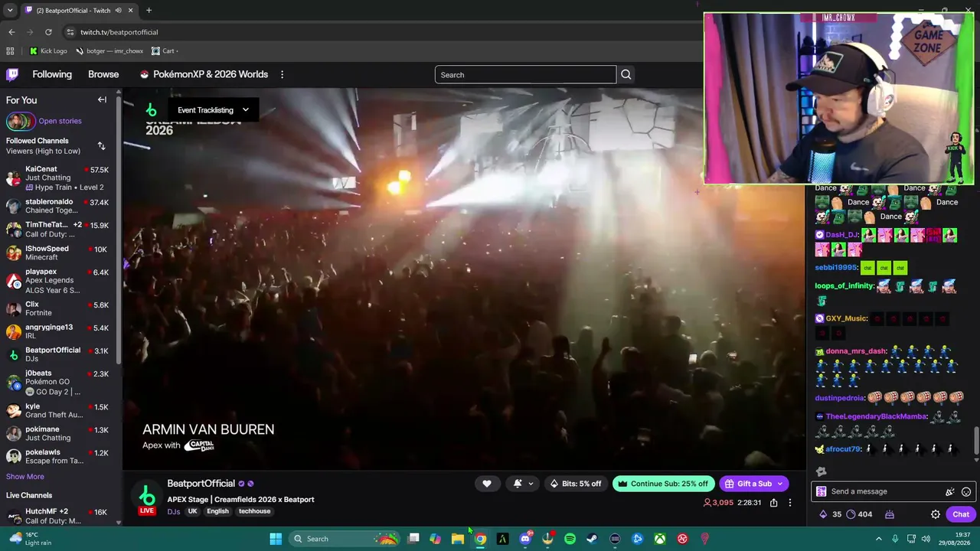
Task: Share the BeatportOfficial stream
Action: pos(773,503)
